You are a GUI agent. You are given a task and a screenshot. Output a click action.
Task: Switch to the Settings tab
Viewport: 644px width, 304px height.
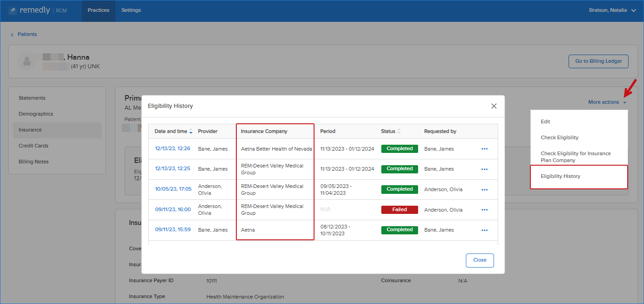coord(131,10)
